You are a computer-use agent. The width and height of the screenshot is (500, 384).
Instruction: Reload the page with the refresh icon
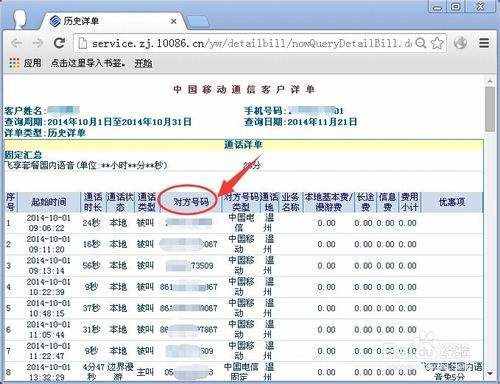pyautogui.click(x=59, y=42)
